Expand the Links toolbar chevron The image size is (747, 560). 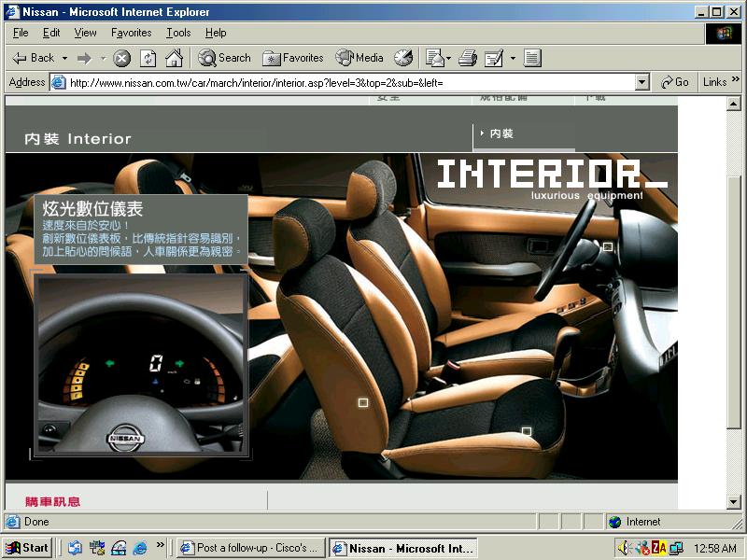pos(736,79)
